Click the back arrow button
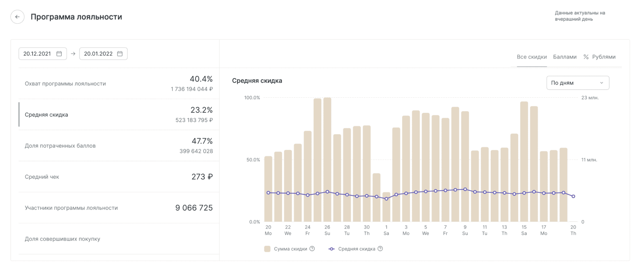 pyautogui.click(x=17, y=17)
